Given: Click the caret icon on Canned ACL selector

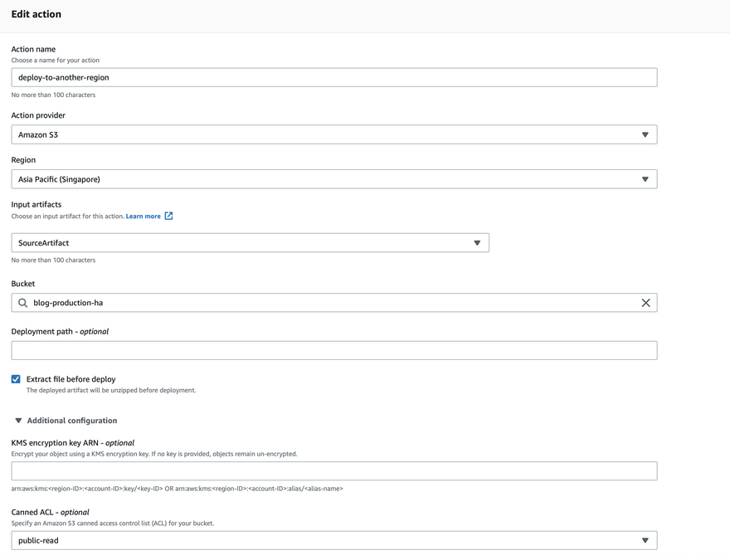Looking at the screenshot, I should (x=645, y=540).
